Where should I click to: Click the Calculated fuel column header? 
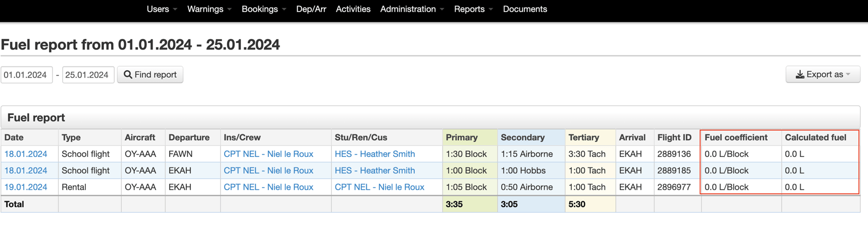click(815, 137)
